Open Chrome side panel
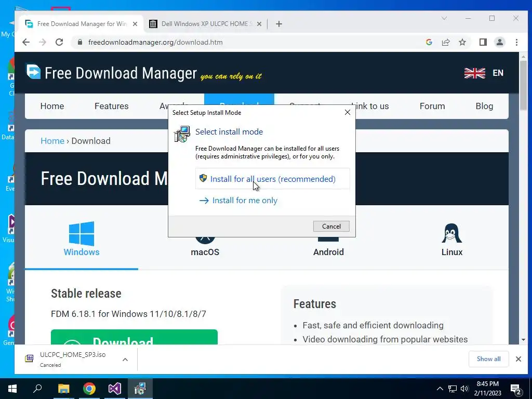Image resolution: width=532 pixels, height=399 pixels. [x=483, y=42]
